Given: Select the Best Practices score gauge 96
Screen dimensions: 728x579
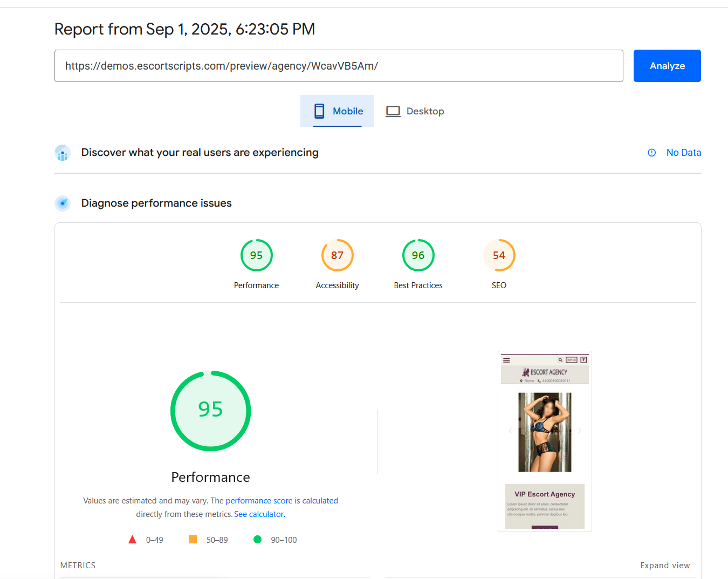Looking at the screenshot, I should click(418, 255).
